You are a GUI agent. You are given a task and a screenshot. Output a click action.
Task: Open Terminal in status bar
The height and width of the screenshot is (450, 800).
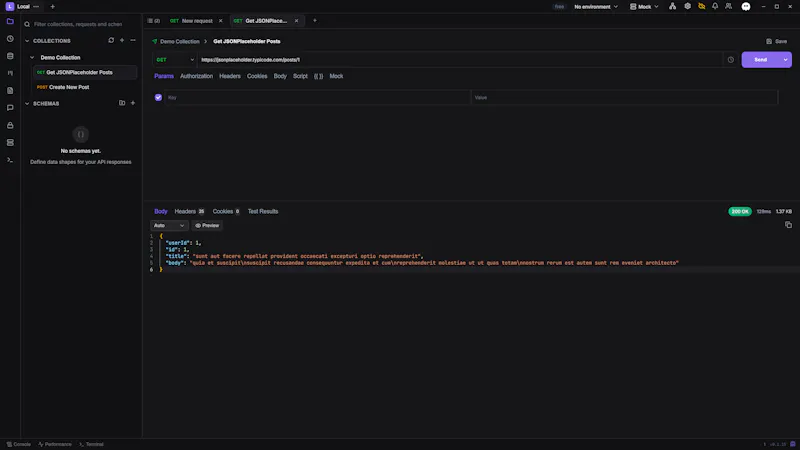point(91,444)
